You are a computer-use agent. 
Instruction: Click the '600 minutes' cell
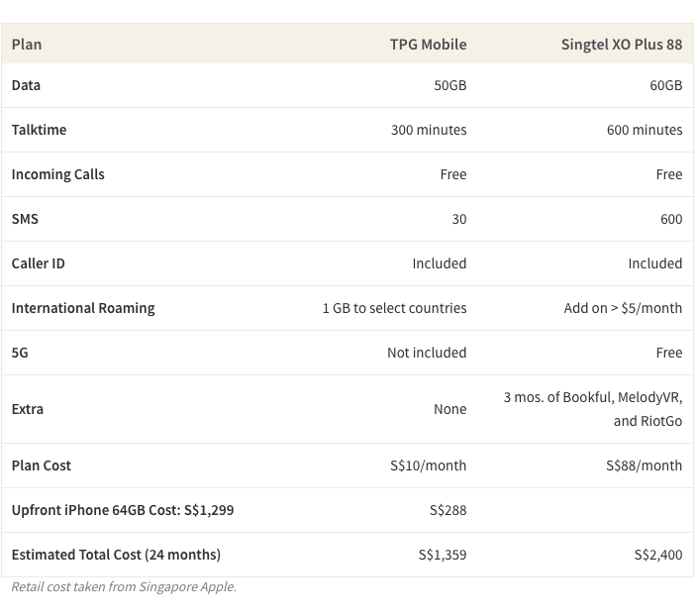click(x=645, y=130)
